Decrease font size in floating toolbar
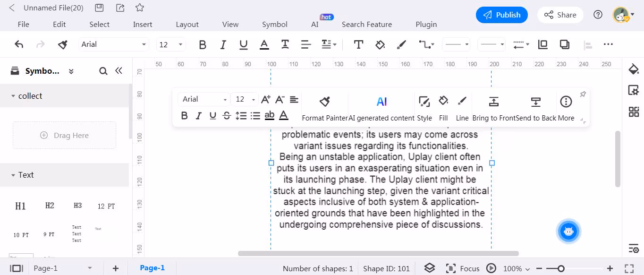 tap(280, 99)
